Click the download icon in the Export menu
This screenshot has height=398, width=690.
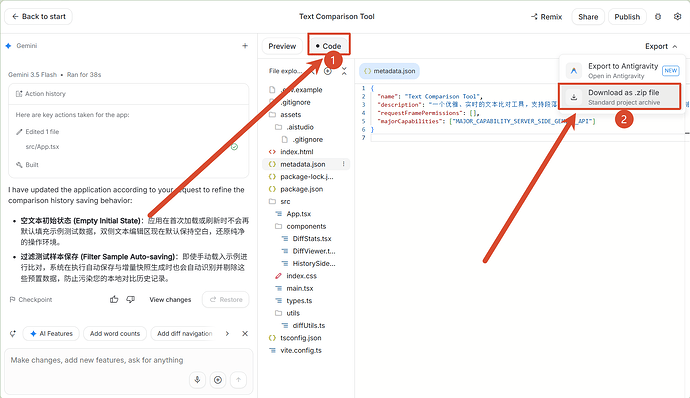tap(574, 97)
